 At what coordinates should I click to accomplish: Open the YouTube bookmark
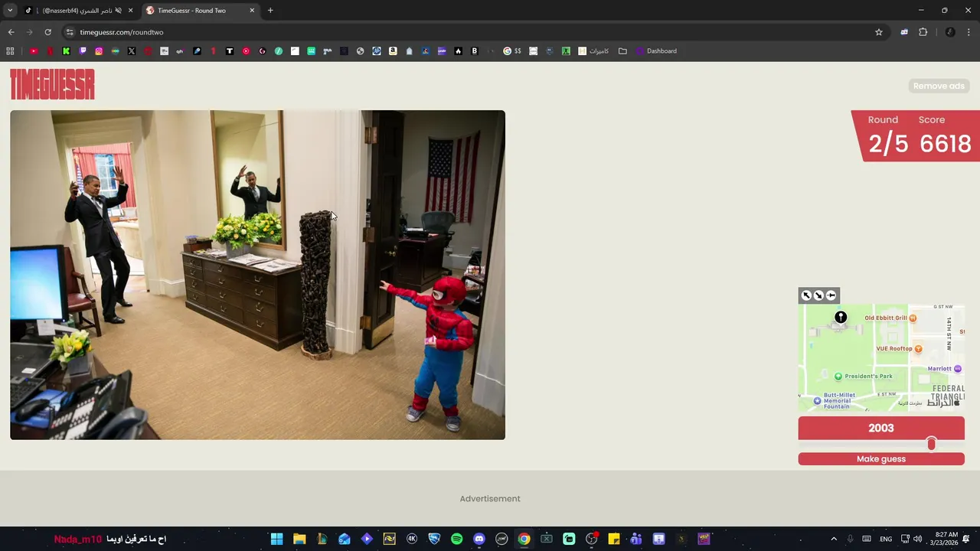tap(34, 51)
